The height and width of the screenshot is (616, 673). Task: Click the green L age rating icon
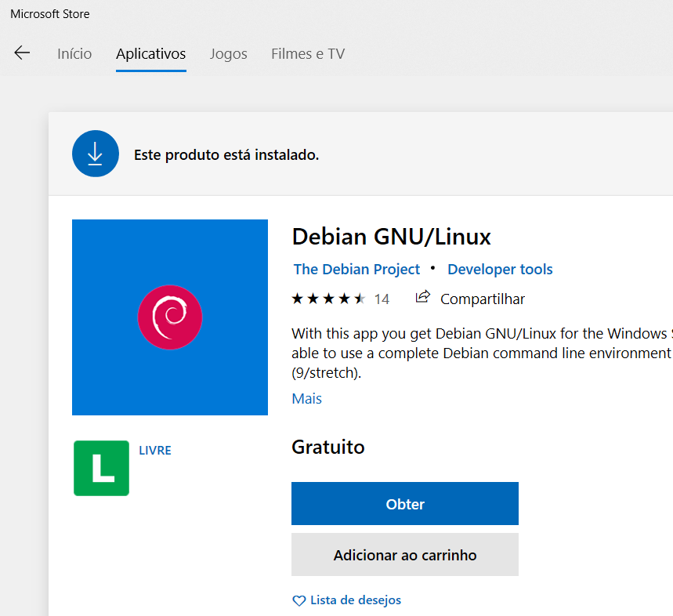101,468
